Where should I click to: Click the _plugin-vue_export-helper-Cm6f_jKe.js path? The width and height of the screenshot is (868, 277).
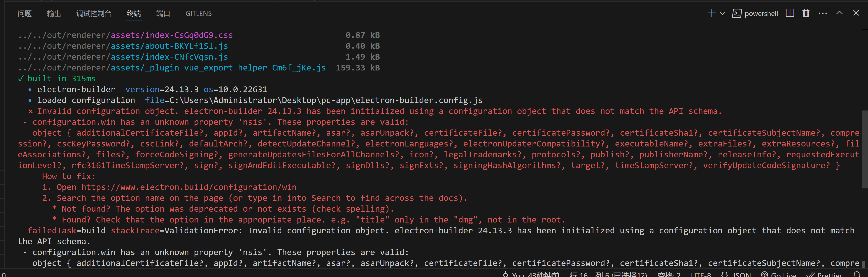[x=218, y=68]
